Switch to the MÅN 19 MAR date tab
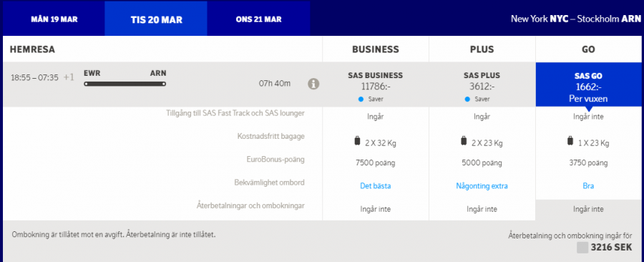644x262 pixels. click(x=54, y=19)
